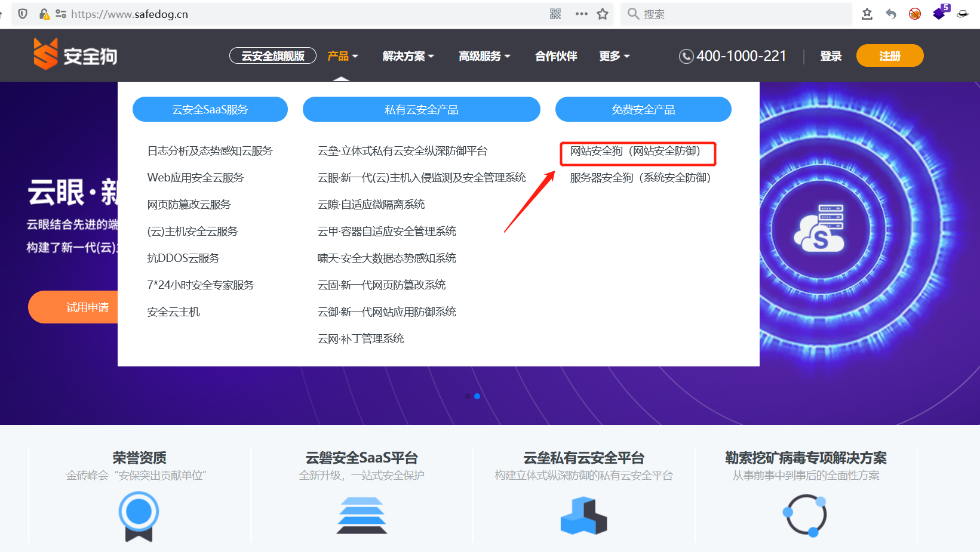The height and width of the screenshot is (552, 980).
Task: Click the QR code icon in the address bar
Action: point(555,13)
